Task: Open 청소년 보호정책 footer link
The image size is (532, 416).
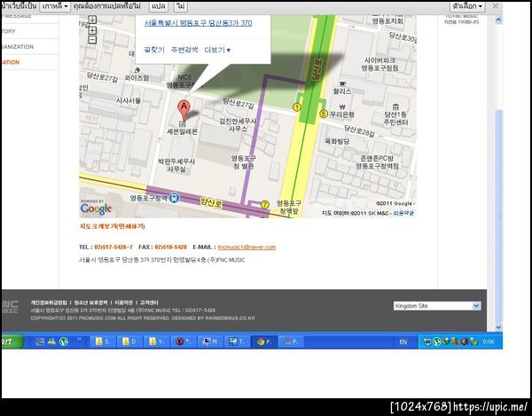Action: [x=90, y=302]
